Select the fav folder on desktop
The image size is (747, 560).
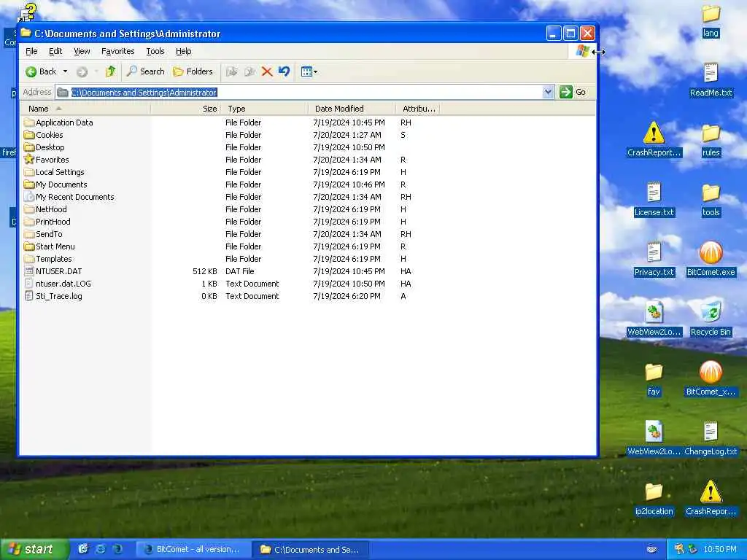[x=654, y=379]
